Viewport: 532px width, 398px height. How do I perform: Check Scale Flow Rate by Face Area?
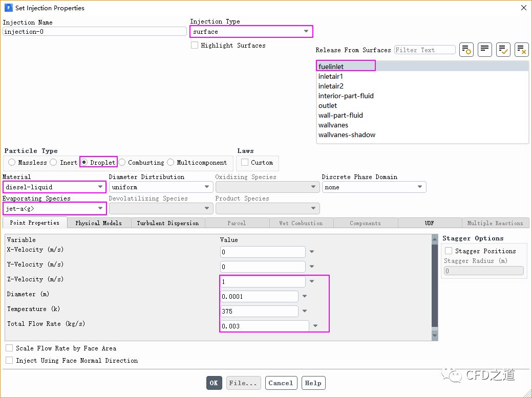[9, 348]
